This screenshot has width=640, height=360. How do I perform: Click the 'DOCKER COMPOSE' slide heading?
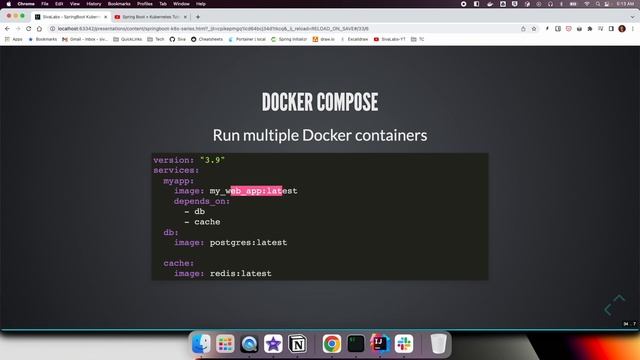320,102
